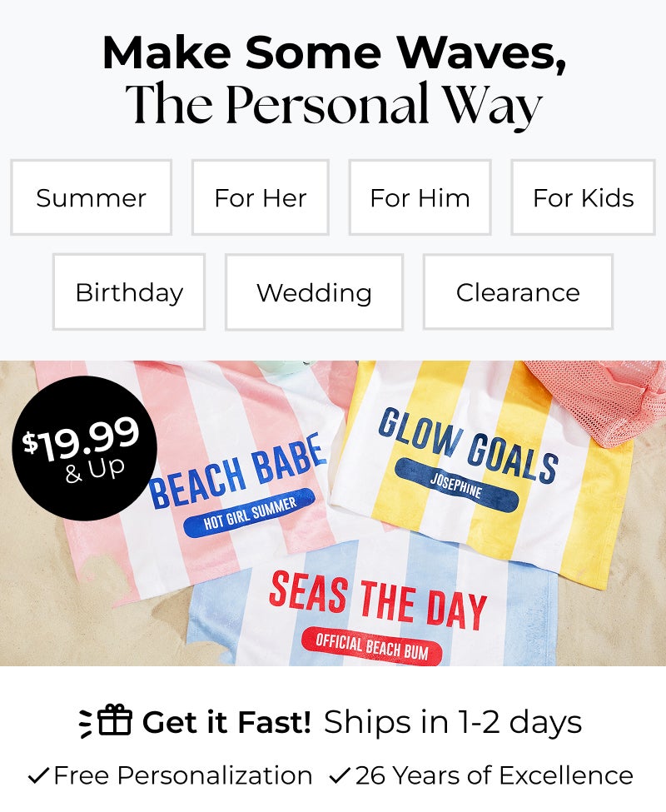Viewport: 666px width, 812px height.
Task: Open the blue Seas The Day towel
Action: (375, 616)
